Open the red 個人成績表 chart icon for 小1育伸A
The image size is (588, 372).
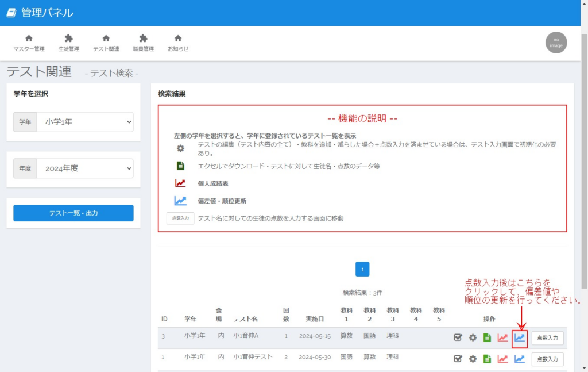[502, 338]
